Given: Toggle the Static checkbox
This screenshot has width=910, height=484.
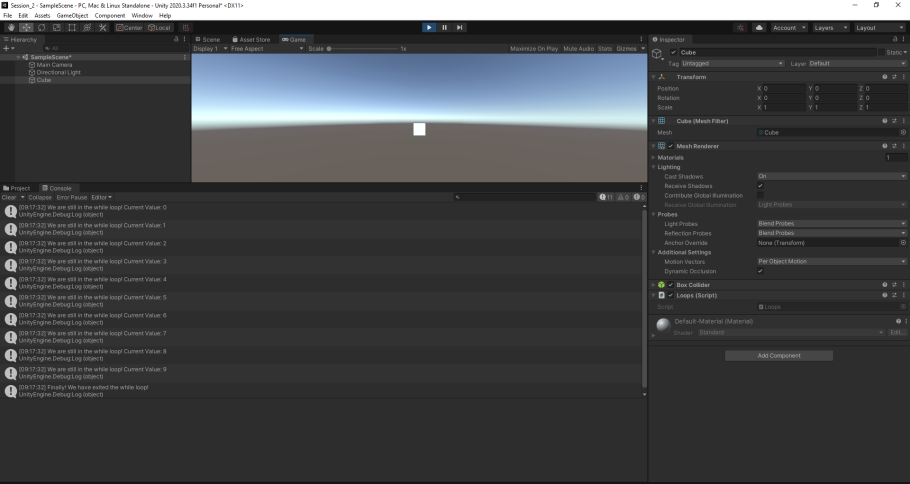Looking at the screenshot, I should [x=882, y=52].
